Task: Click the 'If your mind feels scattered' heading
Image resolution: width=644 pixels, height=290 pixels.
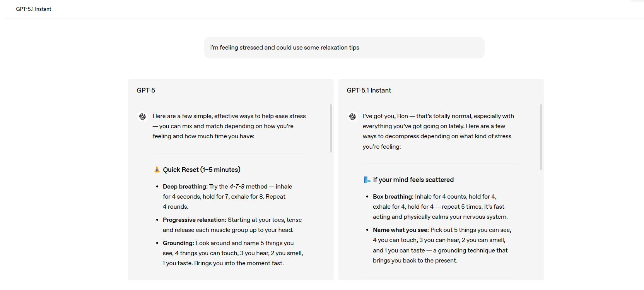Action: tap(413, 180)
